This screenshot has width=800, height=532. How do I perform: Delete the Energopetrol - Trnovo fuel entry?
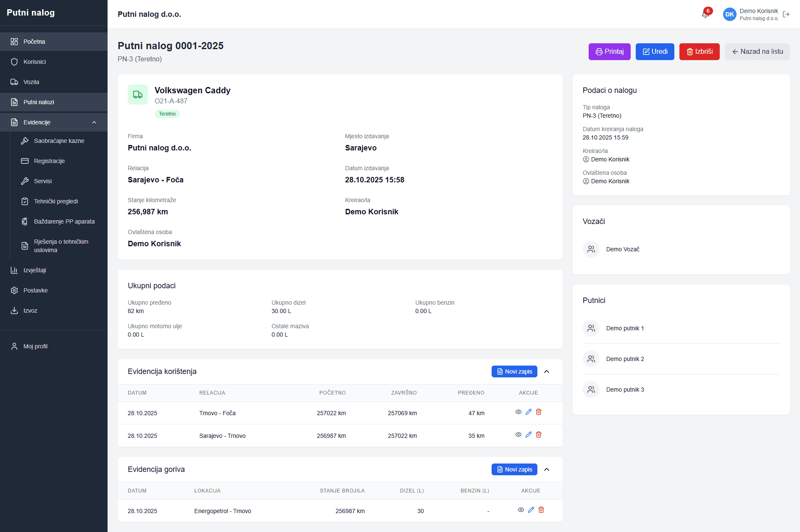click(x=541, y=510)
